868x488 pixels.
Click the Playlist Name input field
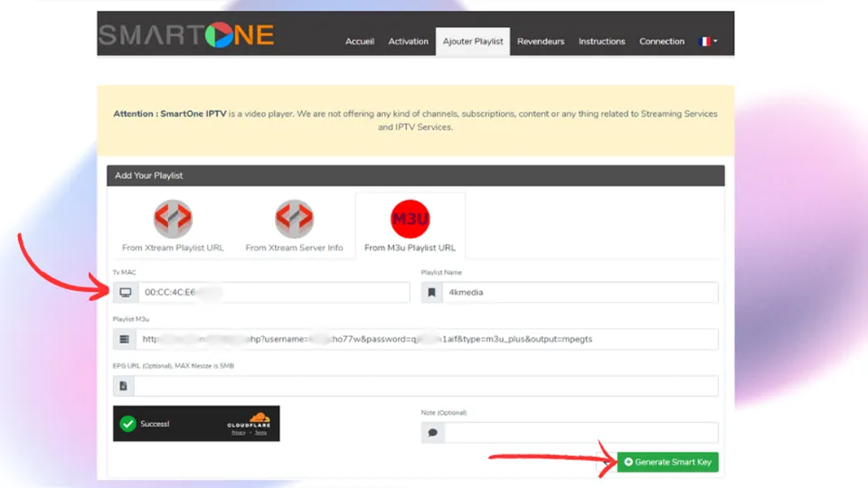coord(580,293)
